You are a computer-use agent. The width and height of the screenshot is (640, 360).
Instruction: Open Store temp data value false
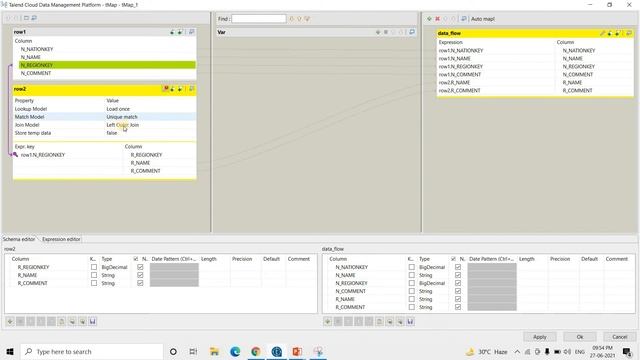pyautogui.click(x=112, y=133)
